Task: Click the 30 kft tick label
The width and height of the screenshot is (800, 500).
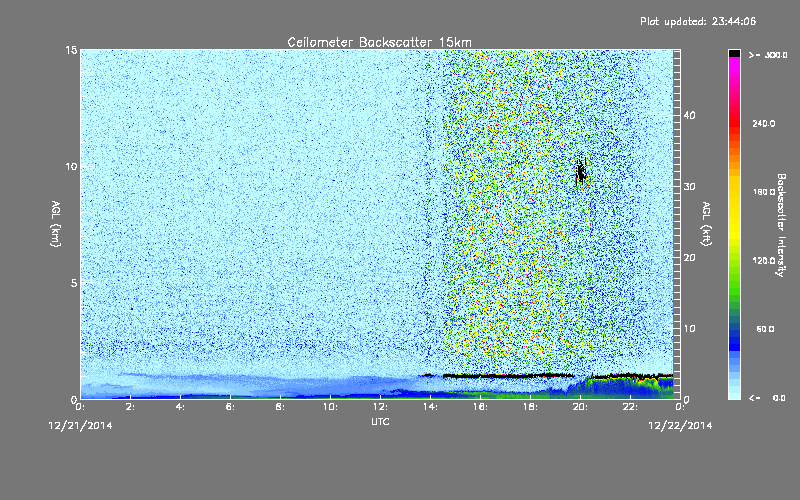Action: (x=689, y=187)
